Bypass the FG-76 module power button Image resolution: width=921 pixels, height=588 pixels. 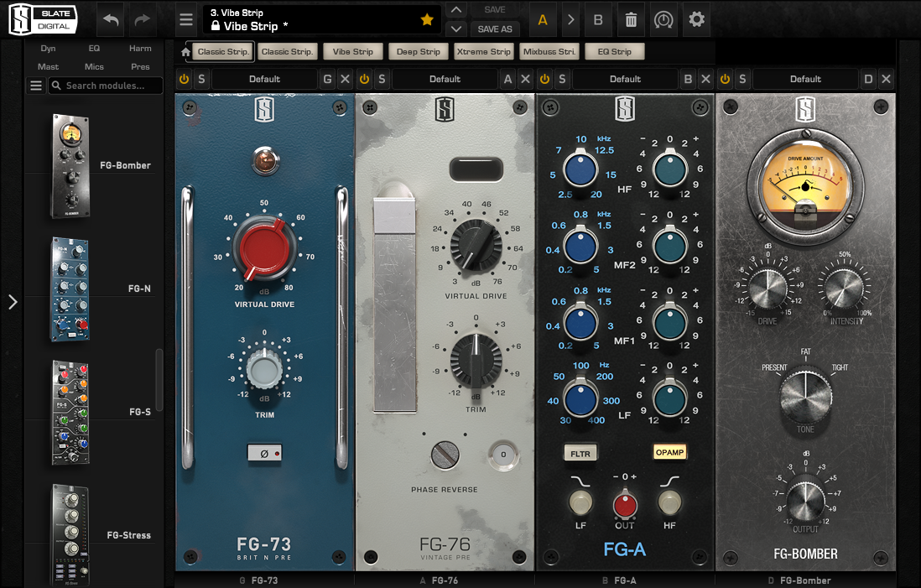[x=364, y=79]
